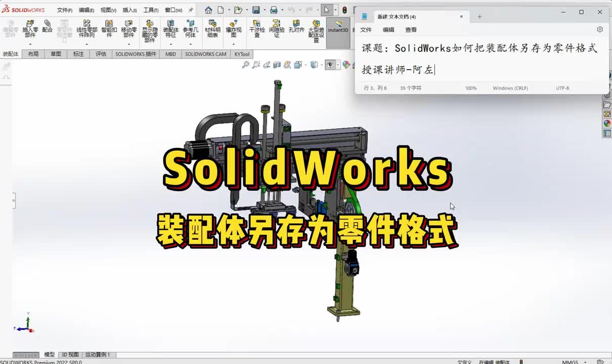This screenshot has width=612, height=364.
Task: Select Move Component (移动零部件) tool
Action: coord(129,29)
